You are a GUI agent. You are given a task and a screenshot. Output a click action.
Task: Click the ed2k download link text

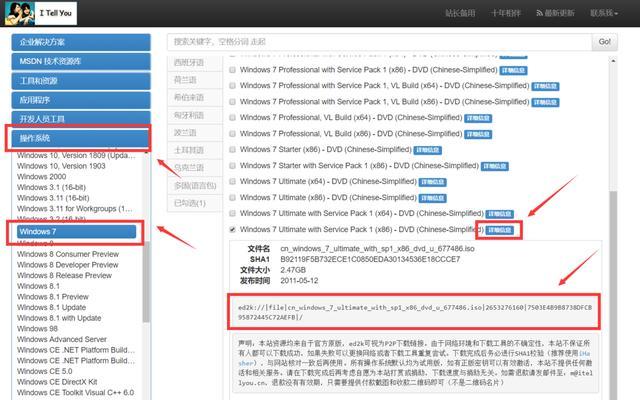tap(414, 312)
